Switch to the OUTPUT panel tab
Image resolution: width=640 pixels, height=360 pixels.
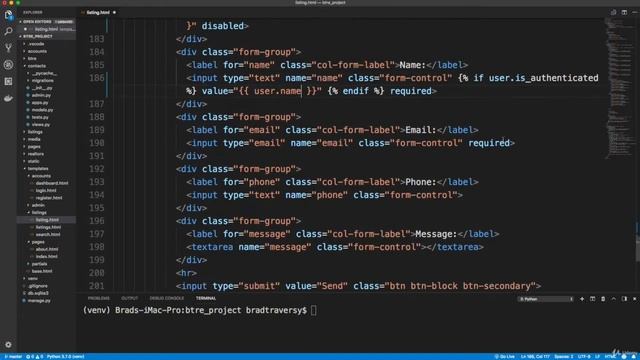point(130,298)
